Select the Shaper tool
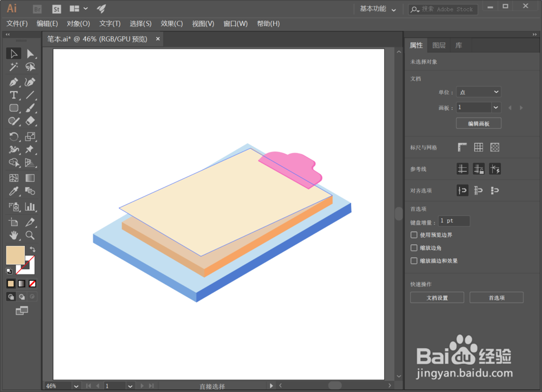This screenshot has width=542, height=392. 14,121
